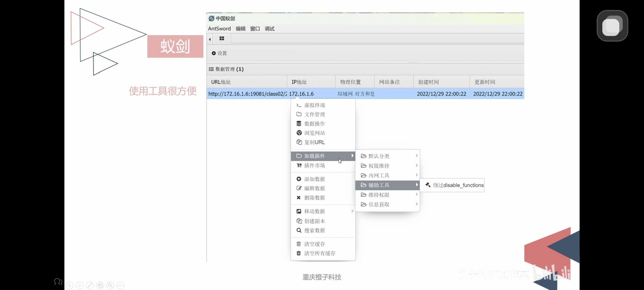Screen dimensions: 644x290
Task: Delete the shell entry via 删除数据
Action: tap(314, 198)
